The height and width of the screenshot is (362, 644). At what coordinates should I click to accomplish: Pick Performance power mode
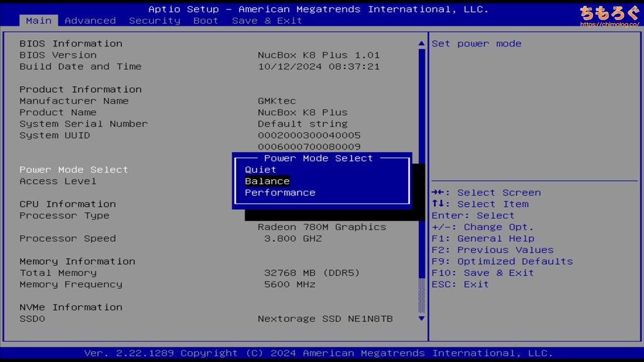click(x=280, y=192)
